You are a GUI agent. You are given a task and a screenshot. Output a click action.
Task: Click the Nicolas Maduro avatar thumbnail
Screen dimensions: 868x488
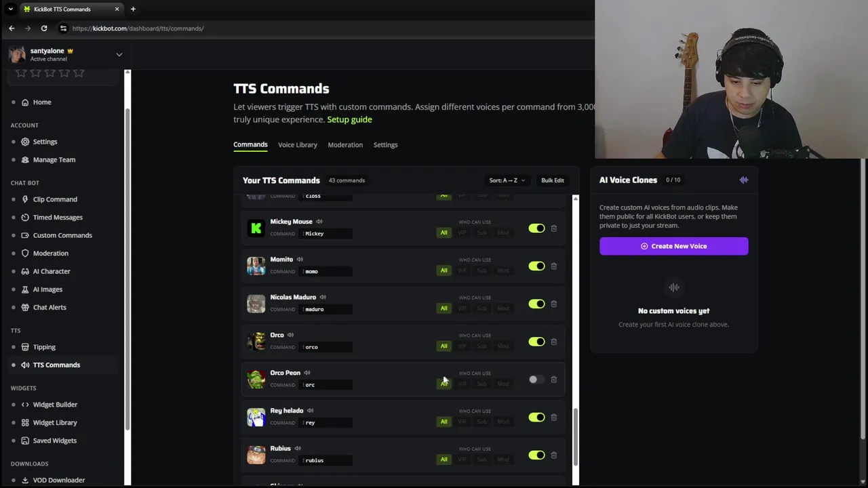click(x=256, y=304)
